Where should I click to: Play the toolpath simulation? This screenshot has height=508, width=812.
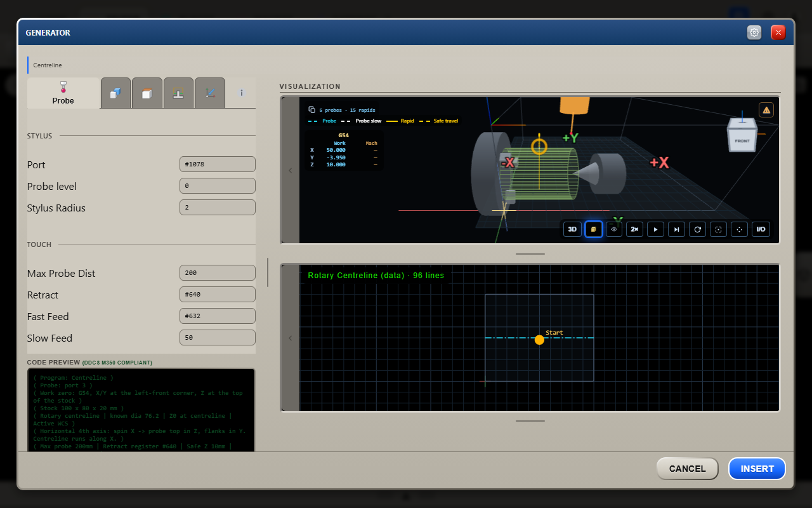(x=656, y=229)
